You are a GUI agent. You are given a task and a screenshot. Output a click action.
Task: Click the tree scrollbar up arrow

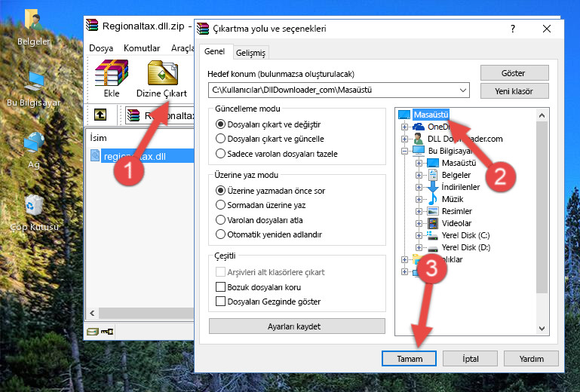[542, 115]
